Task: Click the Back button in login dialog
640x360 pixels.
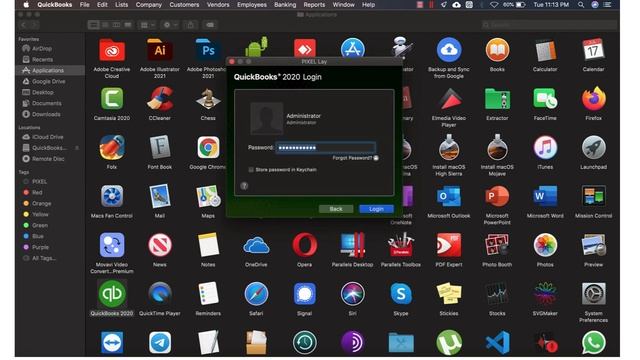Action: click(336, 209)
